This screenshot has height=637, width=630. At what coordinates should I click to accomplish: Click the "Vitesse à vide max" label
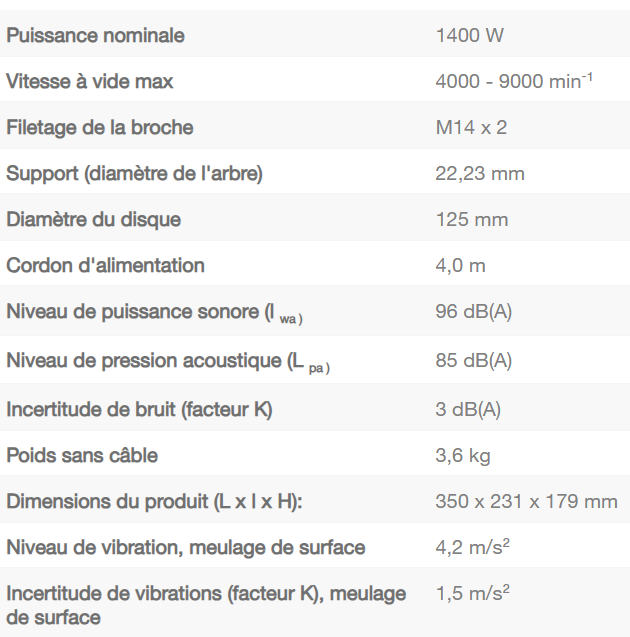tap(90, 82)
